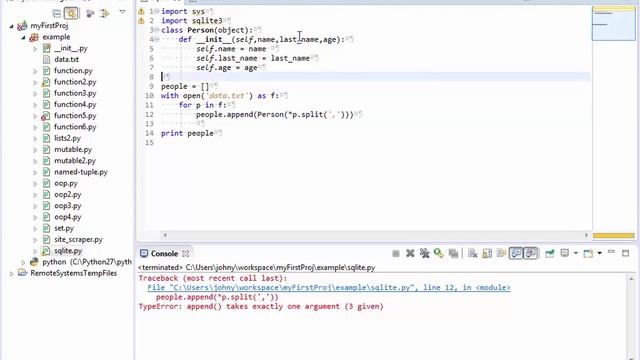Open the Package Explorer view menu triangle
The width and height of the screenshot is (640, 360).
[x=122, y=12]
